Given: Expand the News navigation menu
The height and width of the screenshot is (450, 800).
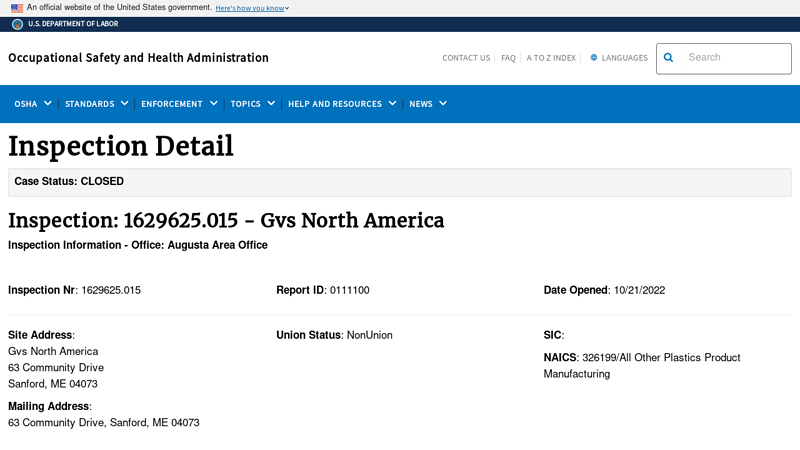Looking at the screenshot, I should [427, 103].
